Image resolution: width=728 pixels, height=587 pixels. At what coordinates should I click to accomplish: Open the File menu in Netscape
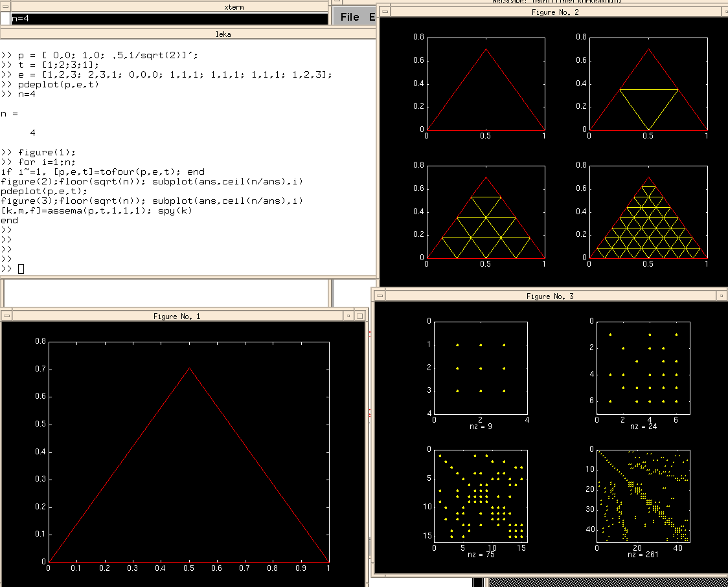pos(350,17)
